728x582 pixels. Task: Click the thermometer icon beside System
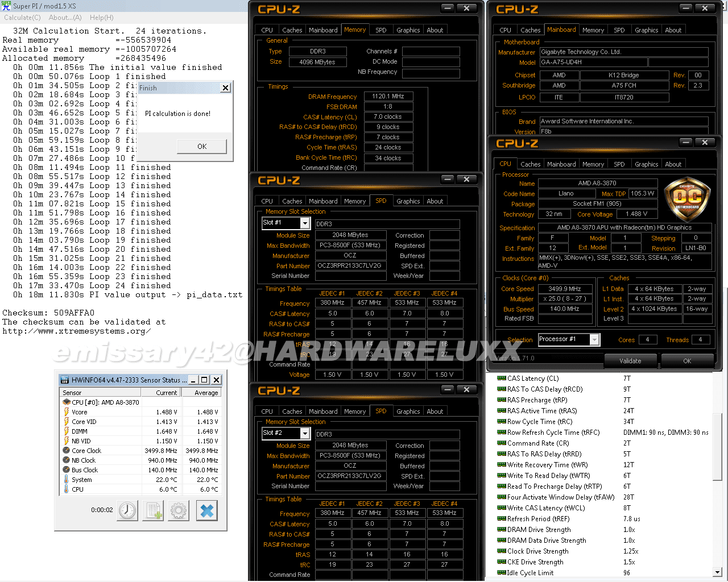tap(67, 479)
